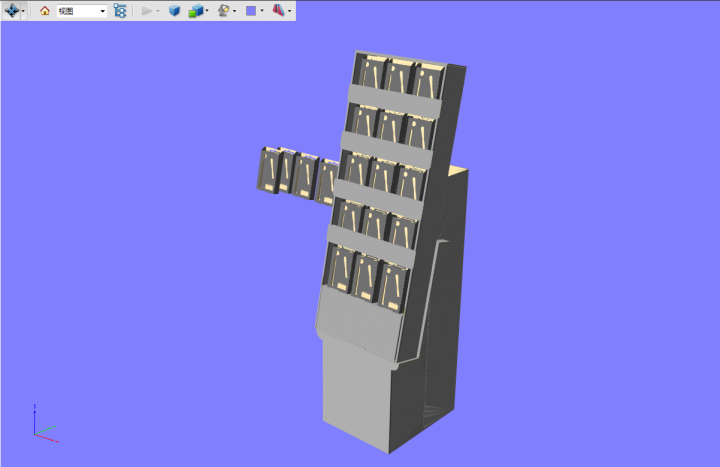This screenshot has height=467, width=720.
Task: Click the background color swatch
Action: pyautogui.click(x=251, y=11)
